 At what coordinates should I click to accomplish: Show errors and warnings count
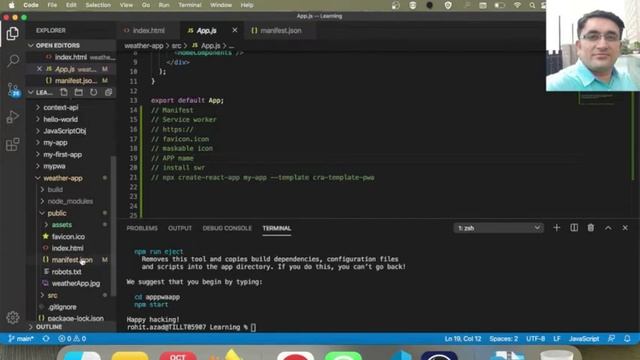(x=72, y=339)
